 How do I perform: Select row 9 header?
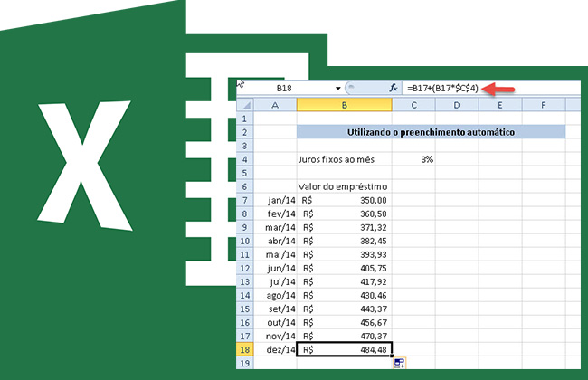[x=245, y=227]
